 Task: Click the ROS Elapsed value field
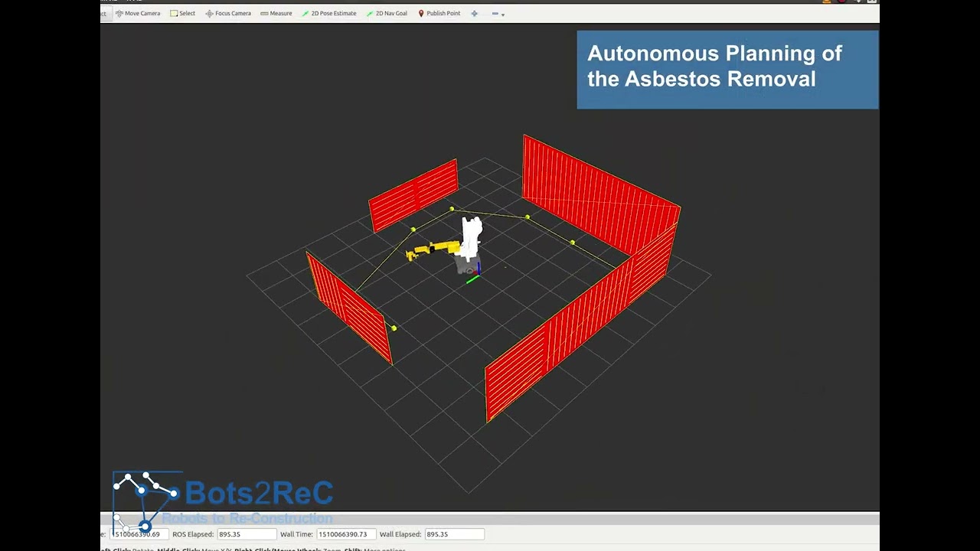[247, 534]
